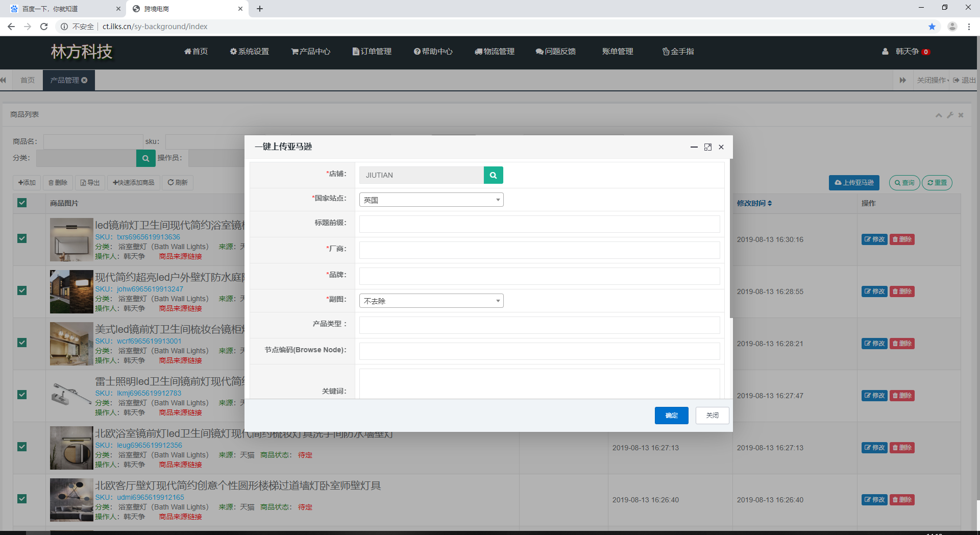Bookmark this page with the star icon
Image resolution: width=980 pixels, height=535 pixels.
(x=932, y=27)
